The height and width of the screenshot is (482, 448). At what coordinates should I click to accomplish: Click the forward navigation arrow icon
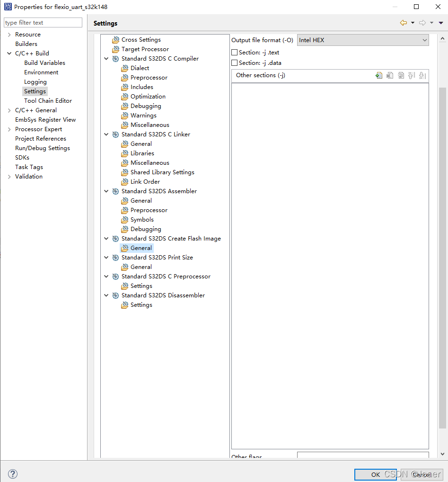click(422, 23)
